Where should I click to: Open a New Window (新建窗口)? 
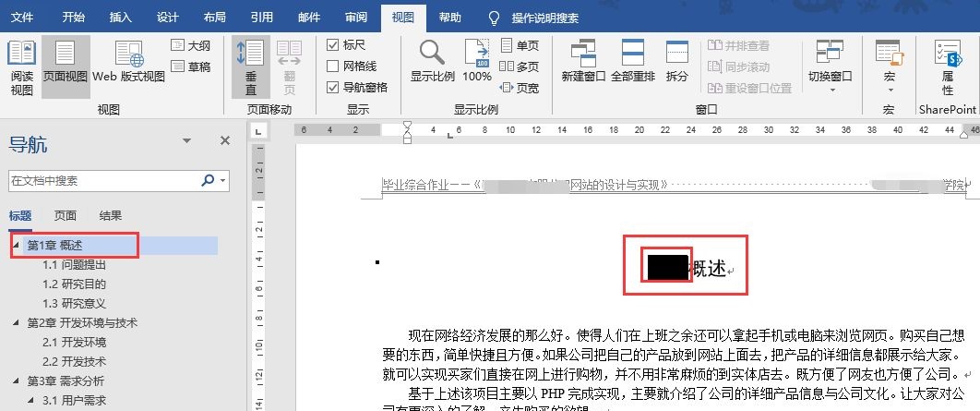pos(583,61)
